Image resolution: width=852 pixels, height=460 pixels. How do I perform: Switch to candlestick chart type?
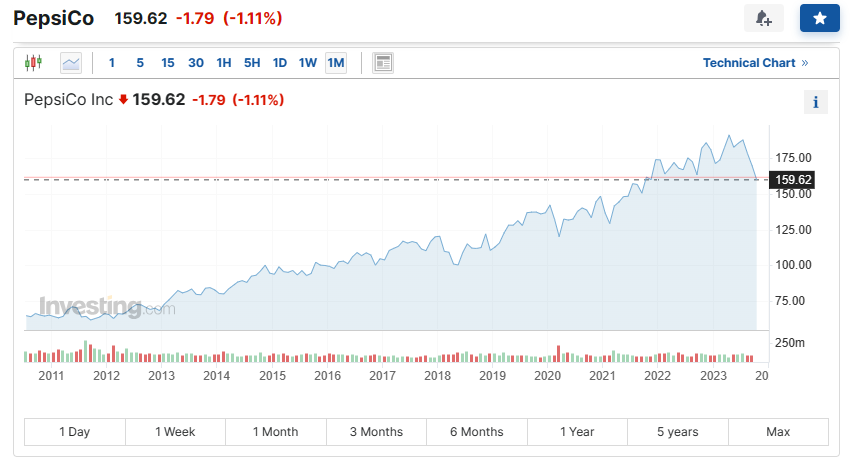34,63
